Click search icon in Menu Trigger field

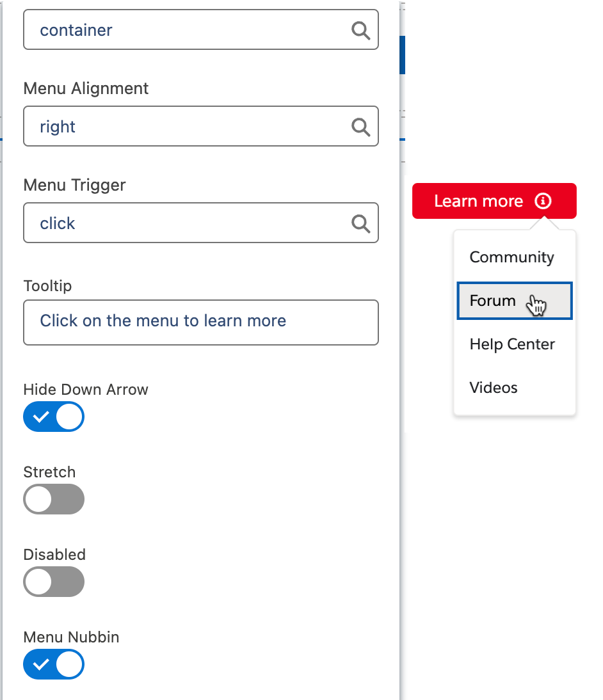361,223
